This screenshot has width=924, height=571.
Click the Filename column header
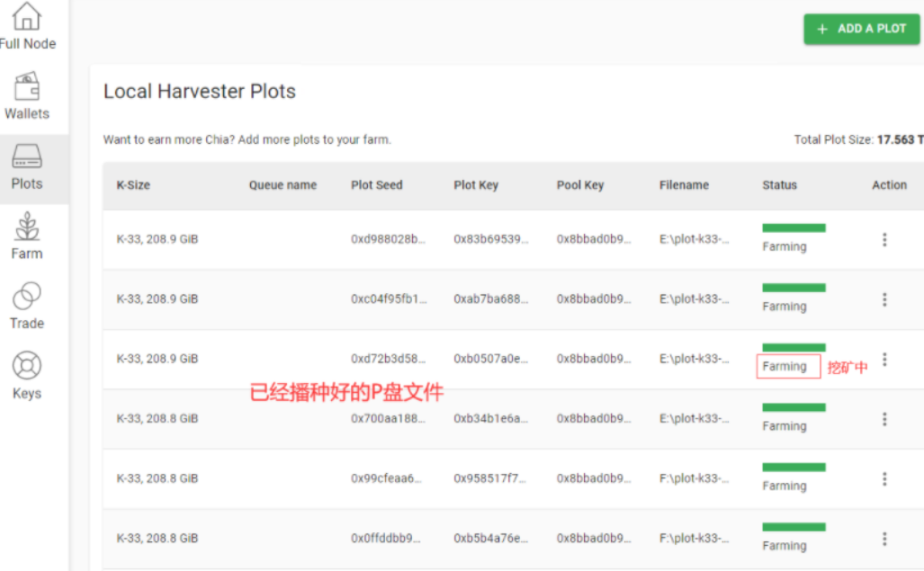[684, 185]
